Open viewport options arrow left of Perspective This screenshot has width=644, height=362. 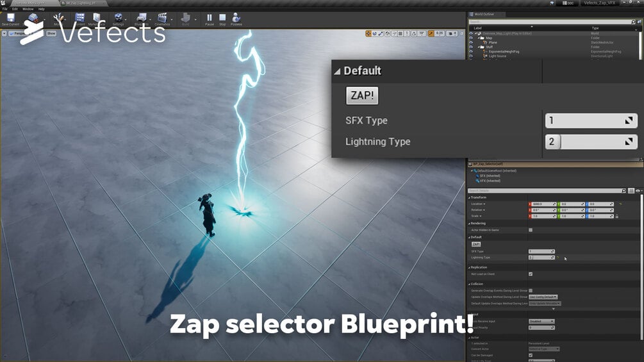pos(4,34)
